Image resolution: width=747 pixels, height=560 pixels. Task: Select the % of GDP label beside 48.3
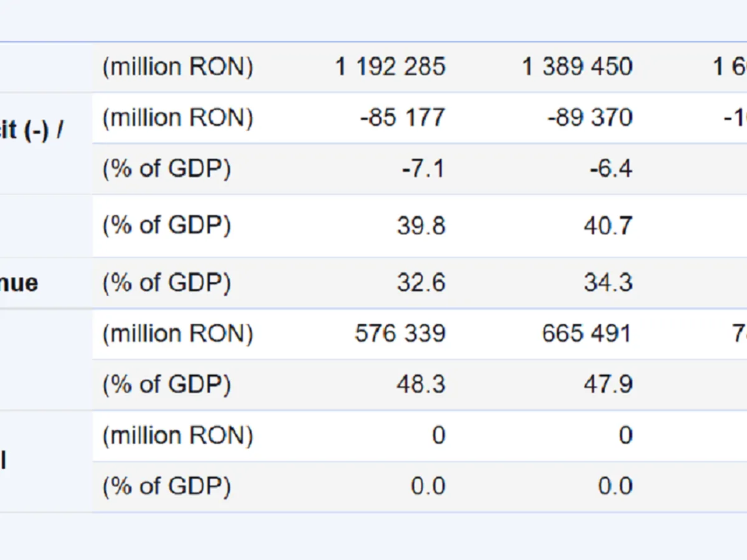(x=167, y=385)
